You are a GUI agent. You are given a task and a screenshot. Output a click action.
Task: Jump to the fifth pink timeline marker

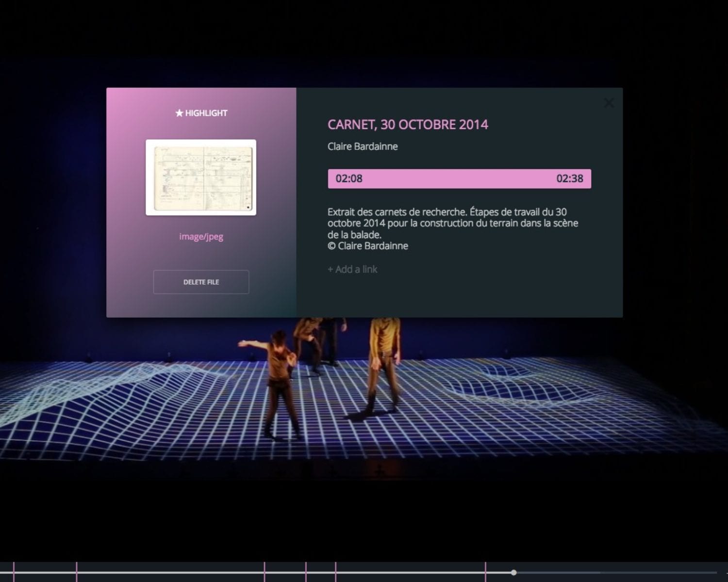coord(336,572)
